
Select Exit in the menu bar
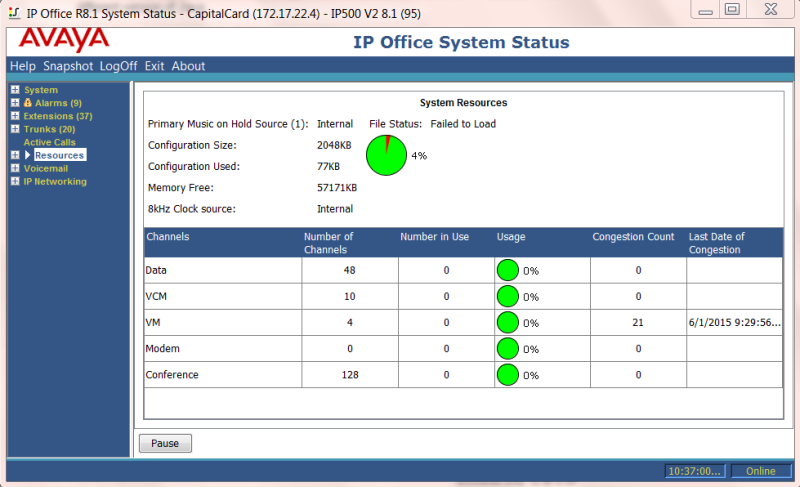pyautogui.click(x=154, y=66)
